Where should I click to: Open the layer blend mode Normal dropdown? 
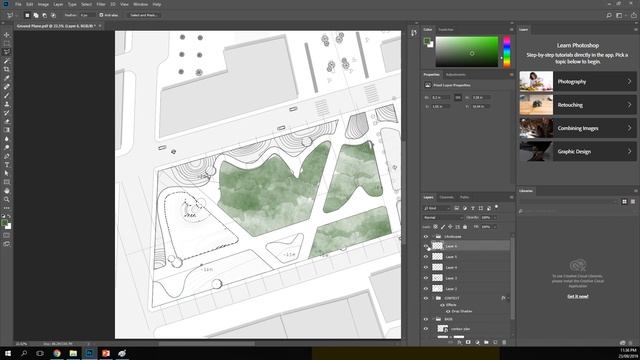443,218
